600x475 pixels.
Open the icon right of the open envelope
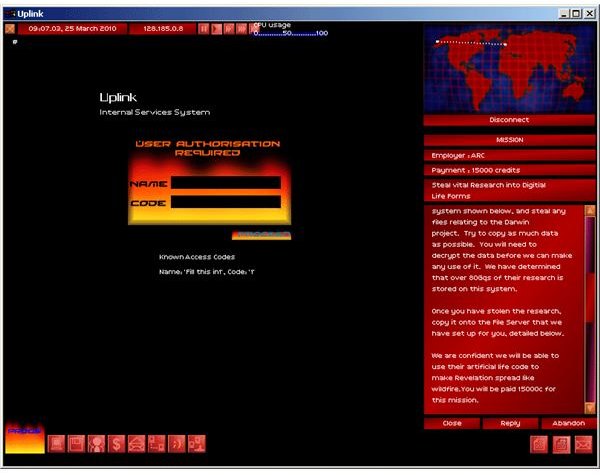pyautogui.click(x=157, y=444)
